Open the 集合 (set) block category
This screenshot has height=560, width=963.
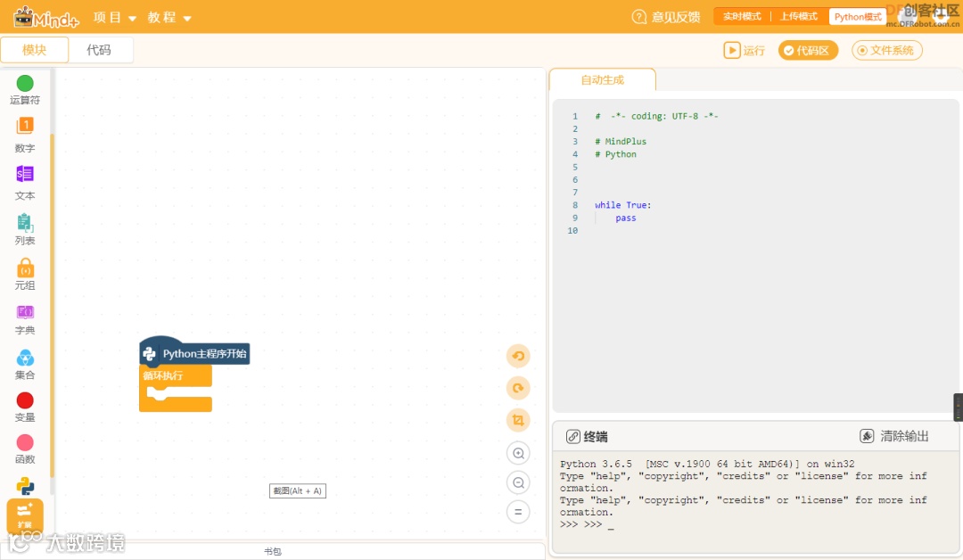coord(25,364)
